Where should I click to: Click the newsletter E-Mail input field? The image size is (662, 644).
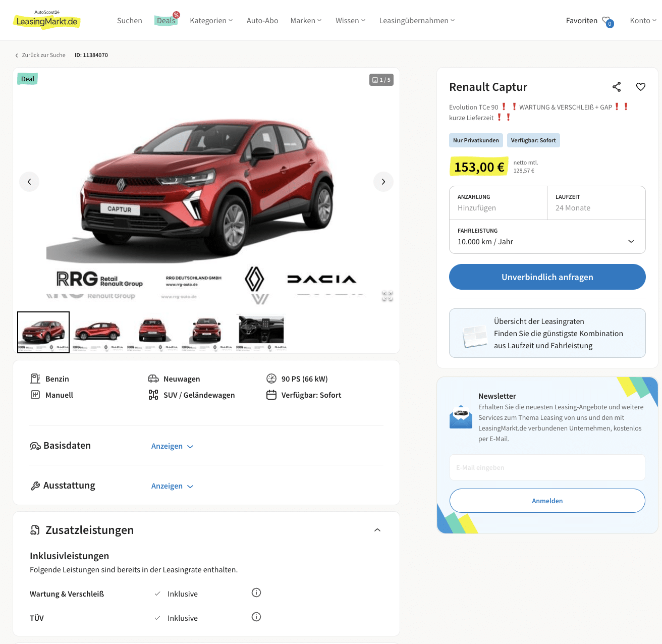tap(547, 467)
